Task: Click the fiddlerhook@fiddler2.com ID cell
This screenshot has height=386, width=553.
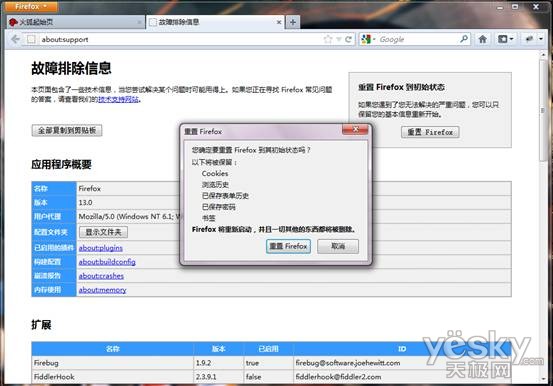Action: pyautogui.click(x=402, y=377)
